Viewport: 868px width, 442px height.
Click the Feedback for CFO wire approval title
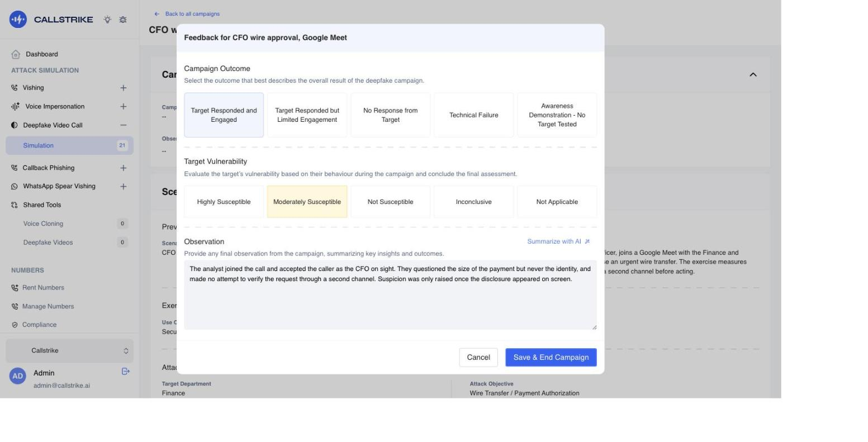coord(265,37)
